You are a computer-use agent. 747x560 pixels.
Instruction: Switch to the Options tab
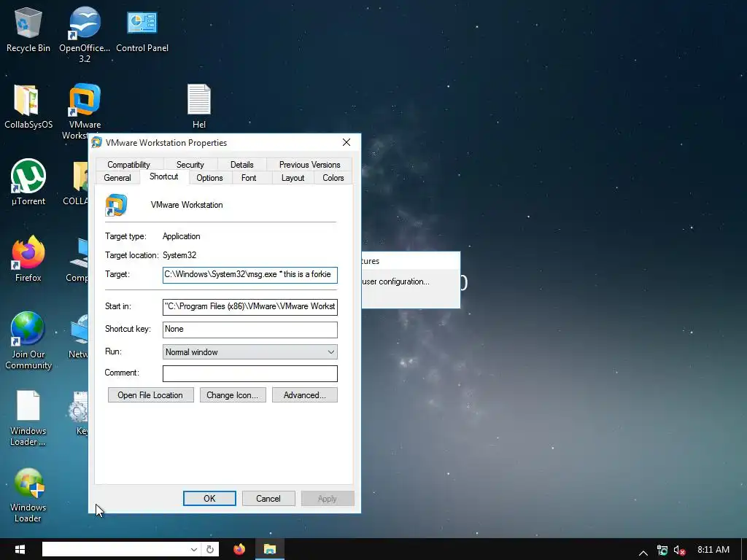coord(209,178)
